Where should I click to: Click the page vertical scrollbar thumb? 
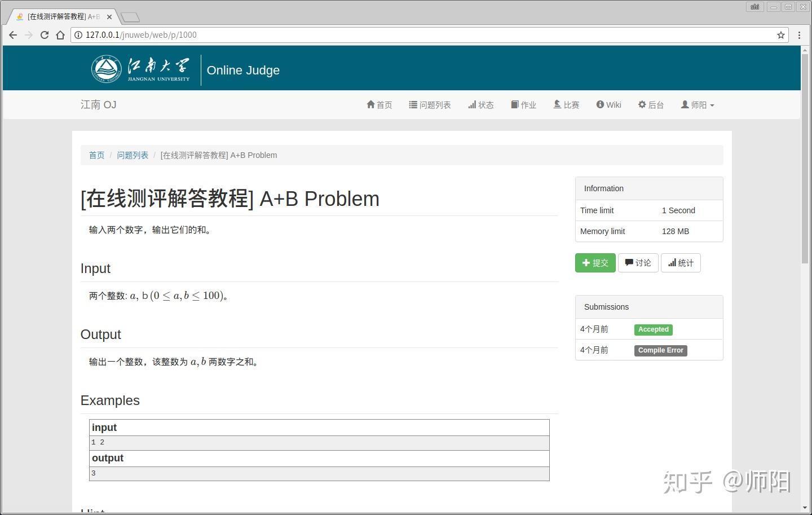pyautogui.click(x=805, y=158)
